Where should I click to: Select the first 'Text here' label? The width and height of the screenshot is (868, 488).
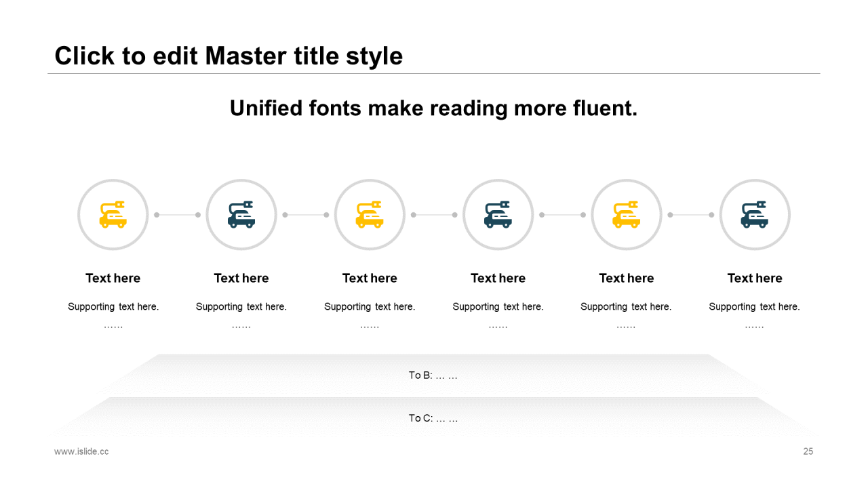[113, 278]
